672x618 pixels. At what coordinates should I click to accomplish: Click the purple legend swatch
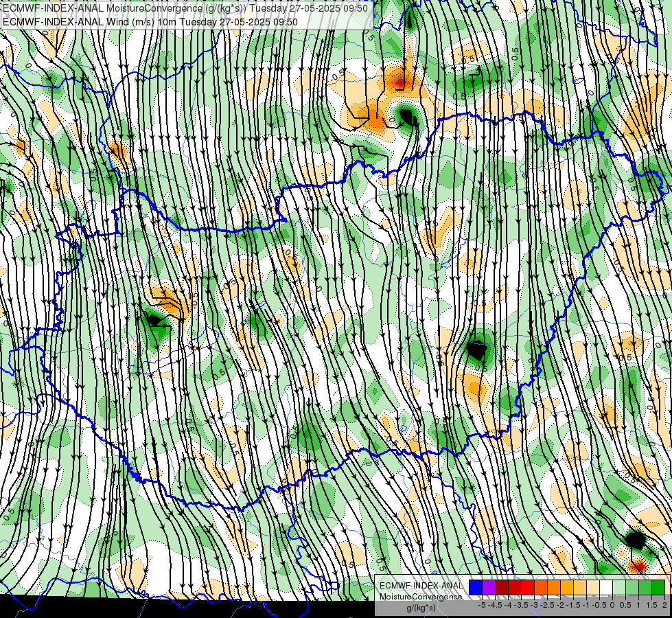(x=489, y=588)
